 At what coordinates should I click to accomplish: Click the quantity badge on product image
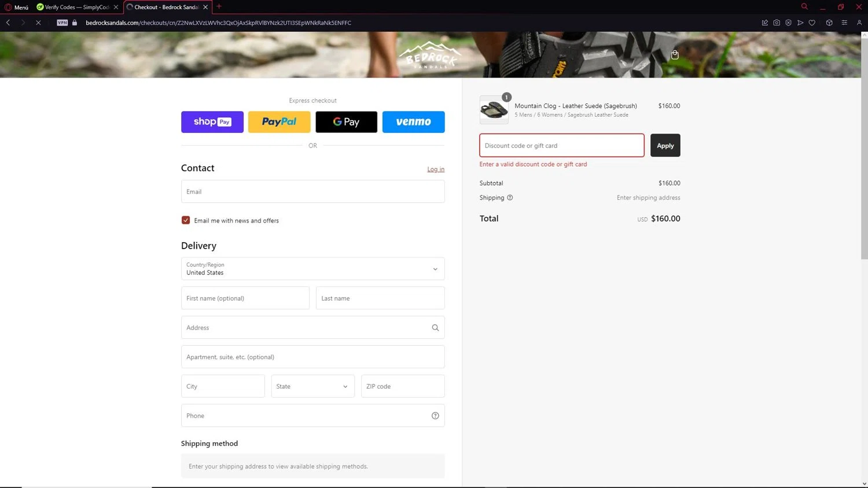pyautogui.click(x=506, y=97)
